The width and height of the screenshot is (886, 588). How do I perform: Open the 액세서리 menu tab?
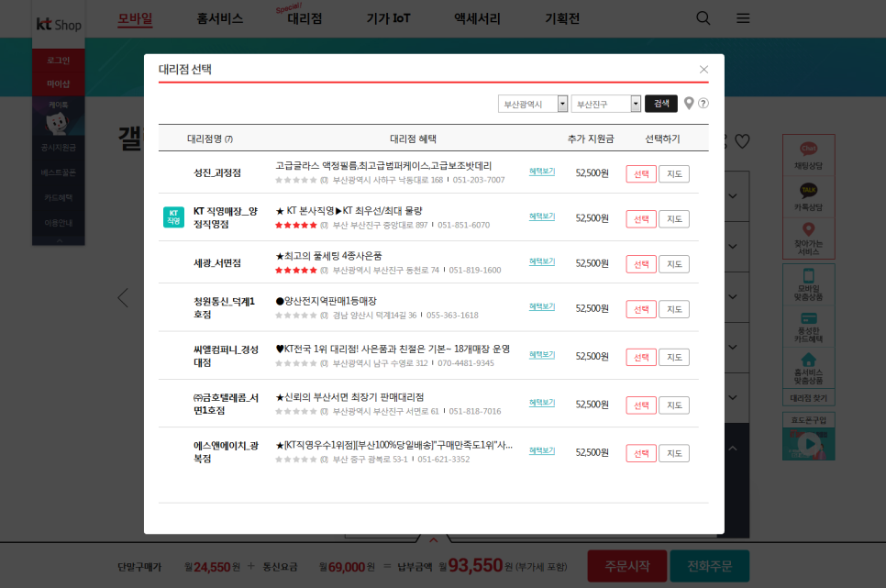pos(478,18)
